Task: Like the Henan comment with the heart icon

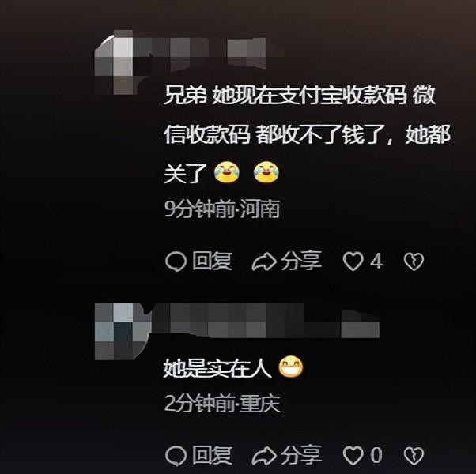Action: [353, 261]
